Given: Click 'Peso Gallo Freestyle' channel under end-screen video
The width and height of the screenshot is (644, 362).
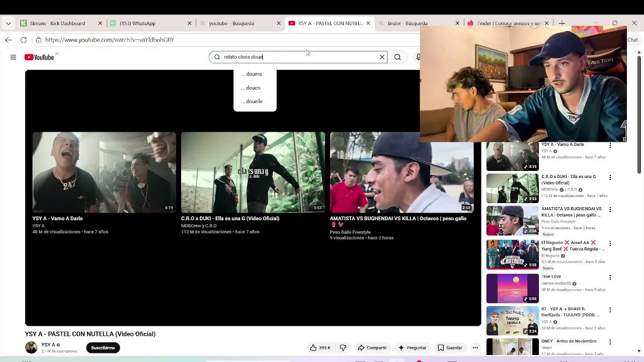Looking at the screenshot, I should point(350,232).
